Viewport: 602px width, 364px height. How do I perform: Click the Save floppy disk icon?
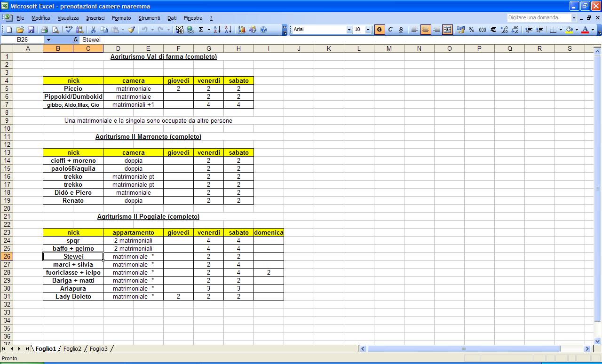click(30, 30)
